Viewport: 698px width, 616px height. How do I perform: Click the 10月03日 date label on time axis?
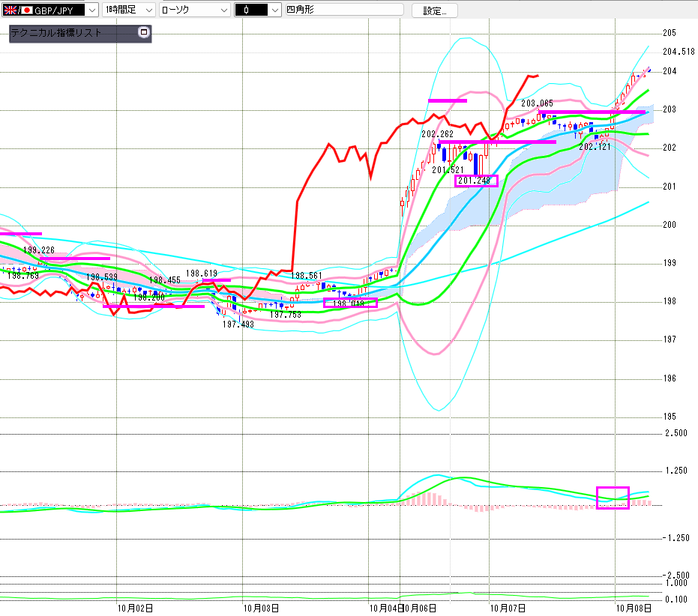pyautogui.click(x=262, y=608)
